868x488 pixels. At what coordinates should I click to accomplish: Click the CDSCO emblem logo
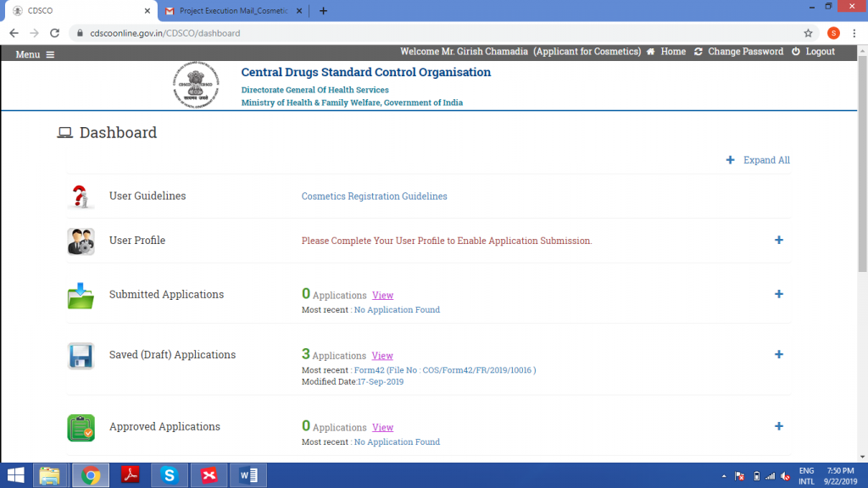[x=196, y=85]
